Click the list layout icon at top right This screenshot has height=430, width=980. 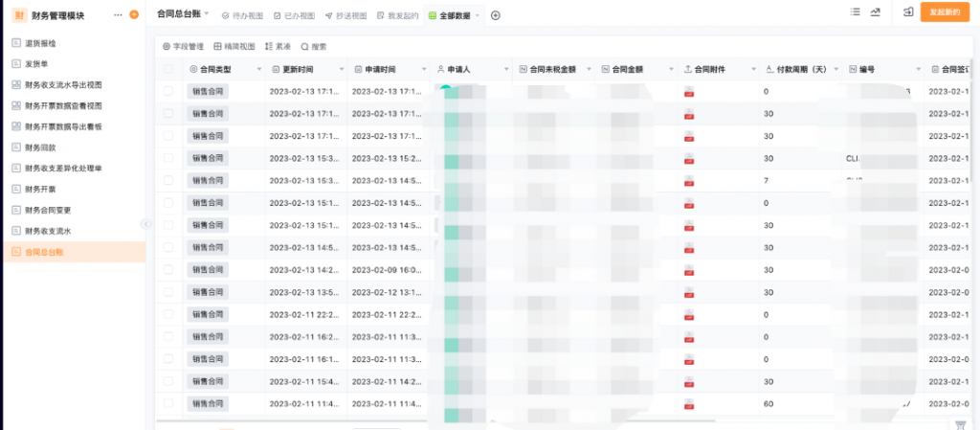coord(855,11)
